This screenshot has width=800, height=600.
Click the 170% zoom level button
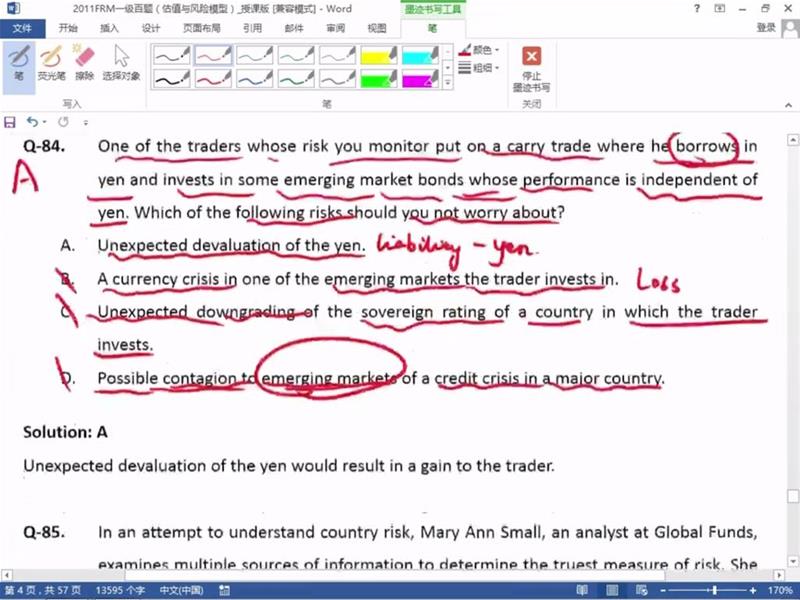[780, 591]
